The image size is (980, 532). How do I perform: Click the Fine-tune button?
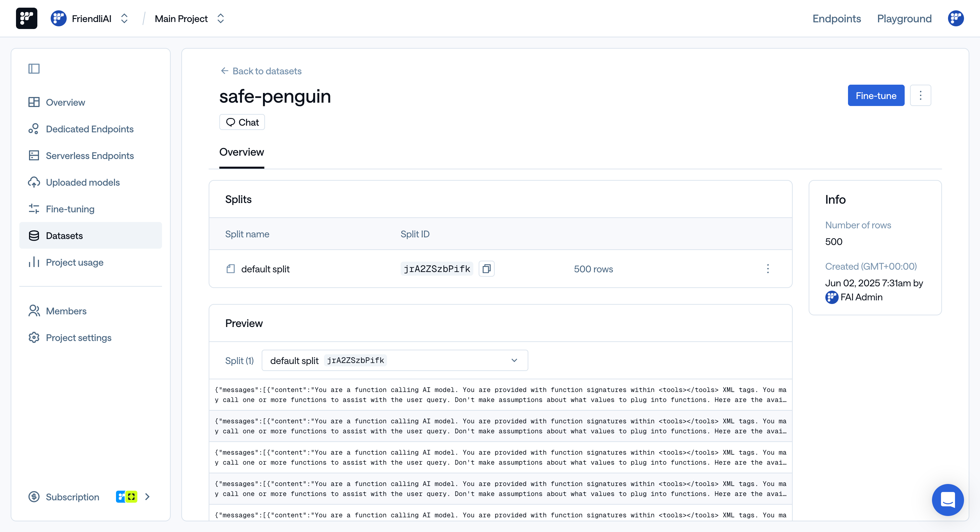pyautogui.click(x=876, y=95)
